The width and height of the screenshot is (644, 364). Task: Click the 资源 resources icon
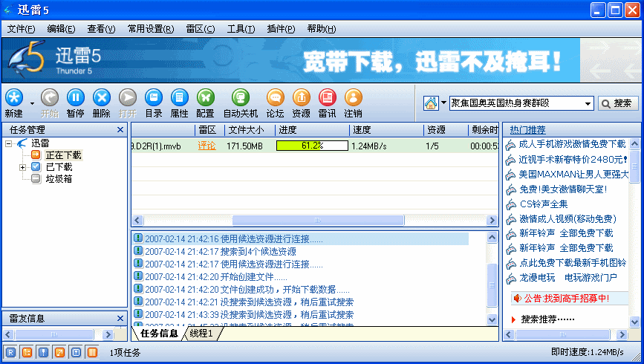click(x=301, y=98)
